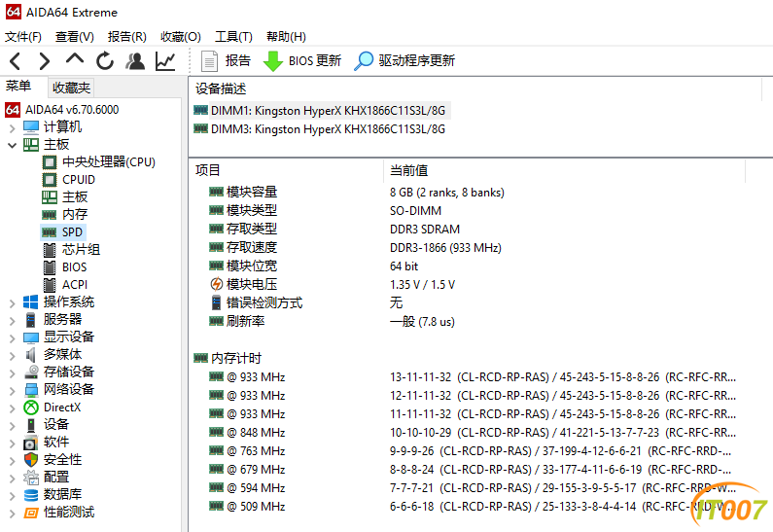773x532 pixels.
Task: Open the user favorites icon in toolbar
Action: click(x=135, y=61)
